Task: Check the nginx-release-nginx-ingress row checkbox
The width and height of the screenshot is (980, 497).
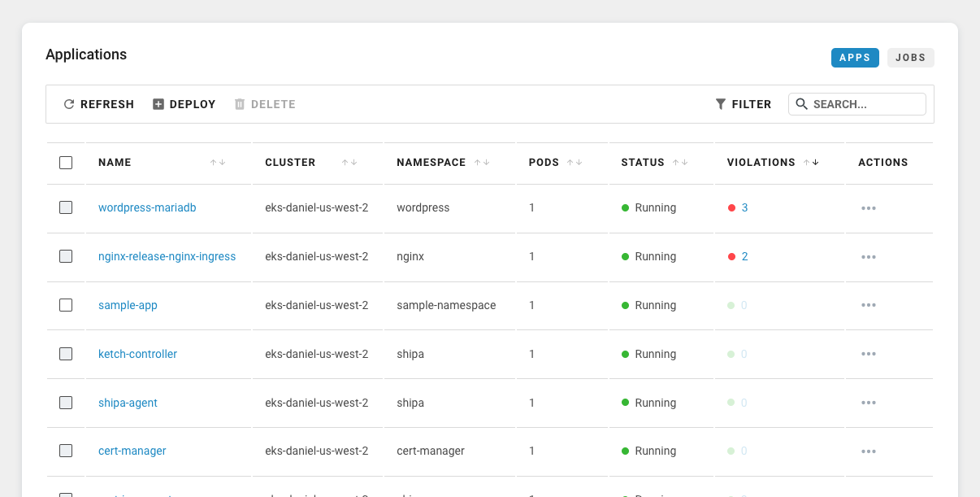Action: [x=66, y=256]
